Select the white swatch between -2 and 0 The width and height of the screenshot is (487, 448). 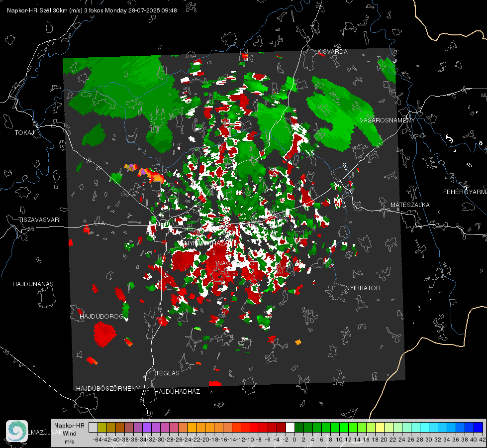(290, 427)
